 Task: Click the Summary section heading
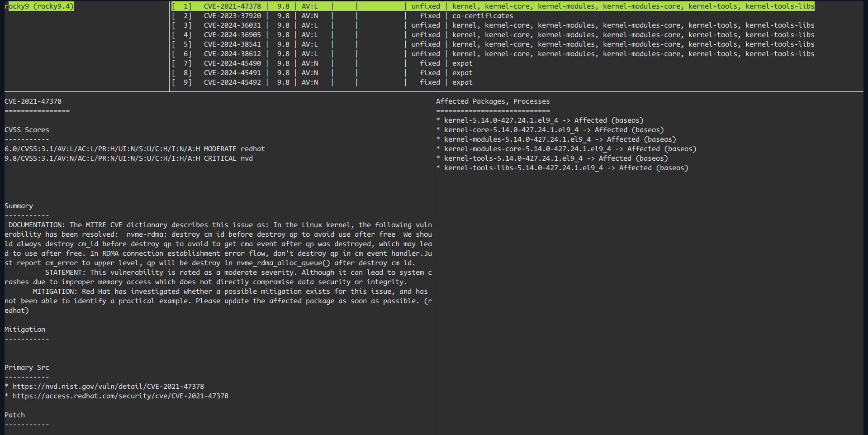pos(18,206)
